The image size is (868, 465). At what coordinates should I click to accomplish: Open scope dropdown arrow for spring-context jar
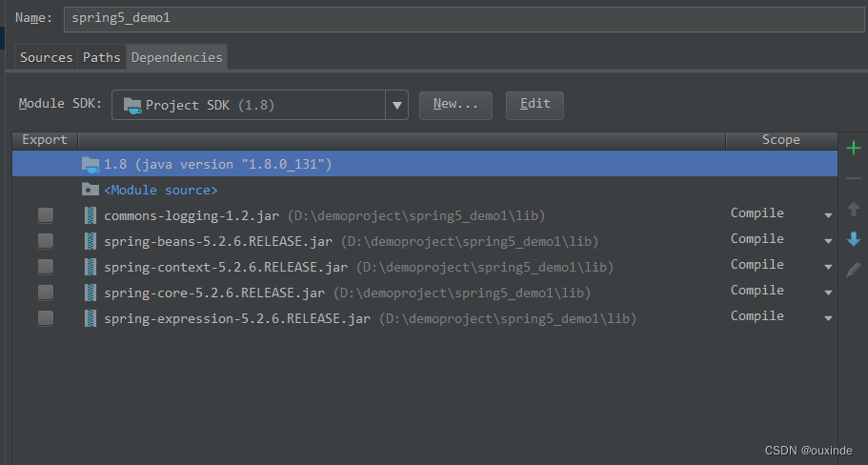828,267
